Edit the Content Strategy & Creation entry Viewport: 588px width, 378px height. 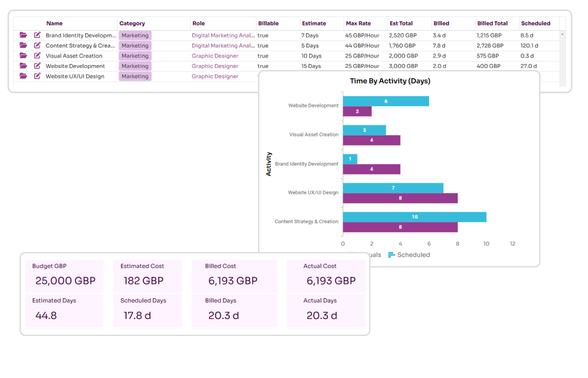click(x=36, y=45)
